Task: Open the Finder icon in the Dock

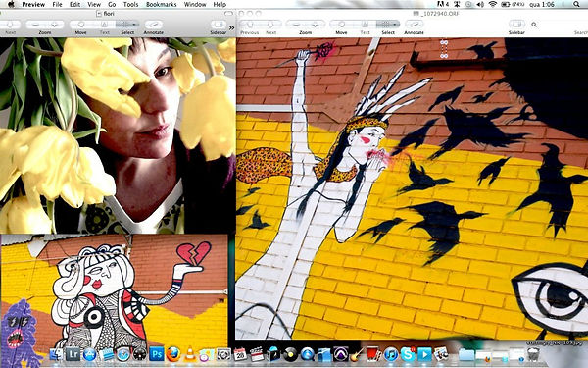Action: click(x=57, y=354)
